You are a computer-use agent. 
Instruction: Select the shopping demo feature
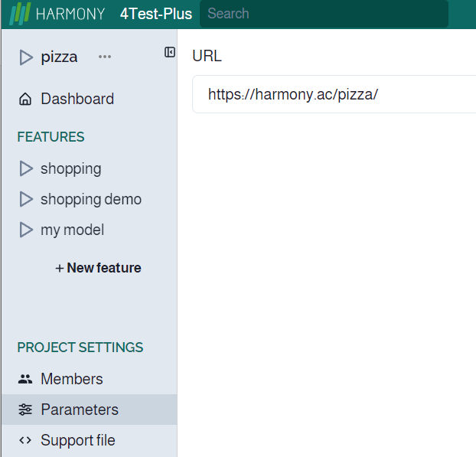coord(91,199)
